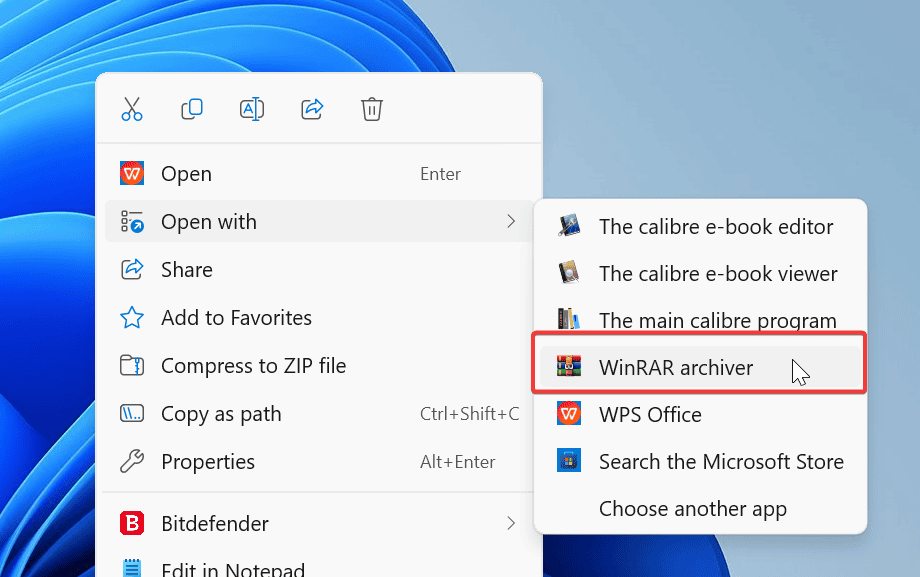
Task: Click the Properties wrench icon
Action: [x=132, y=462]
